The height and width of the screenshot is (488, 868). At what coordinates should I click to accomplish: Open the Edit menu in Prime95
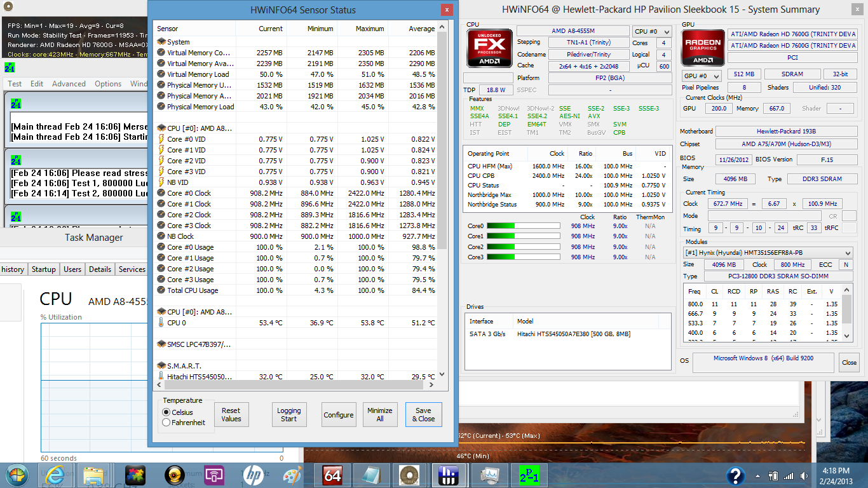point(37,84)
